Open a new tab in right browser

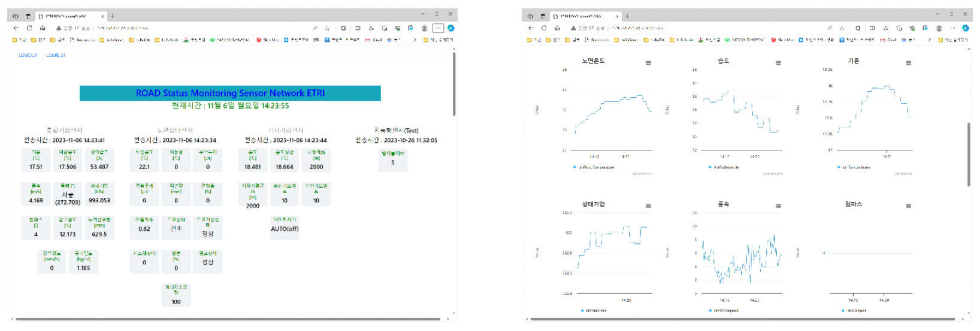tap(627, 16)
